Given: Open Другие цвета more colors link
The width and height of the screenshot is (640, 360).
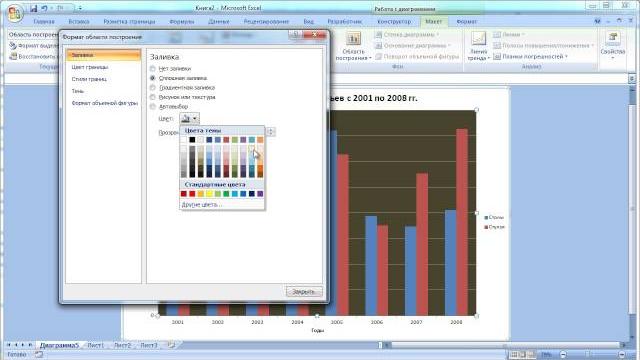Looking at the screenshot, I should 202,204.
